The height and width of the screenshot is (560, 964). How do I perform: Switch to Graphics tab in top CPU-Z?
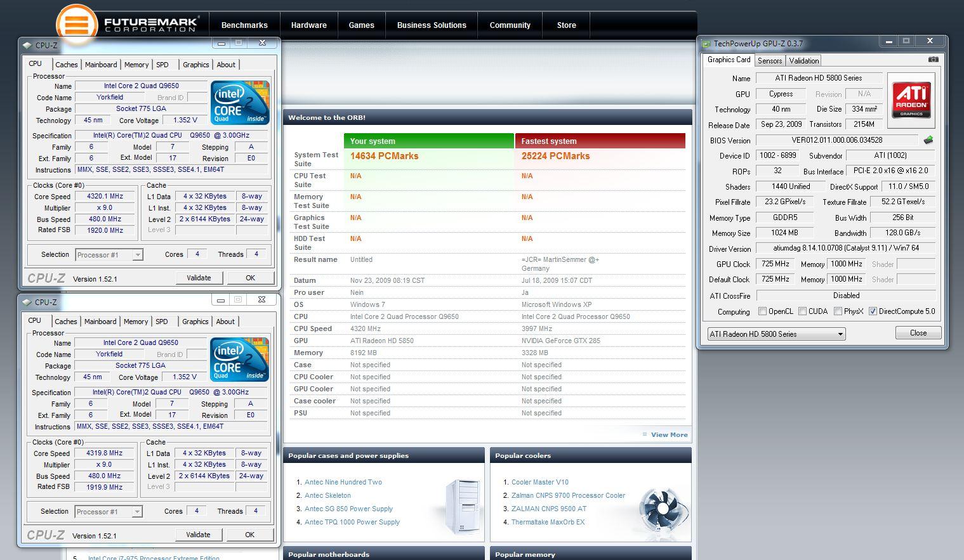(x=196, y=65)
